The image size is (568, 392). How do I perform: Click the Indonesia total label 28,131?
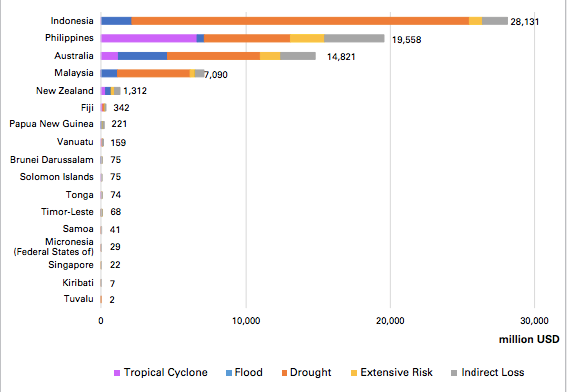pyautogui.click(x=525, y=22)
